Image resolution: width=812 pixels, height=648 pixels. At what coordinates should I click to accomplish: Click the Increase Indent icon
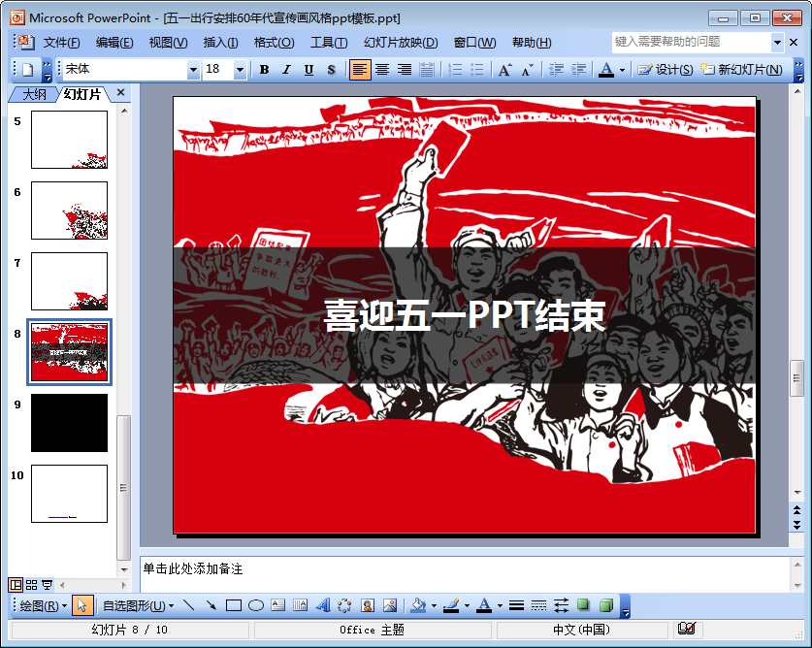point(578,70)
